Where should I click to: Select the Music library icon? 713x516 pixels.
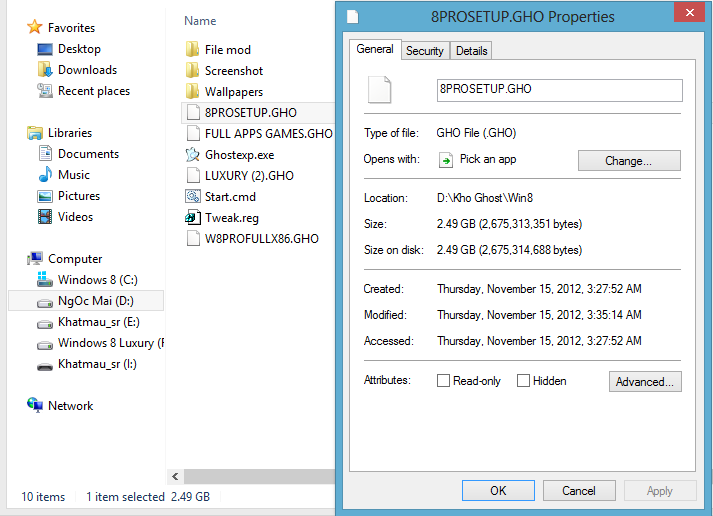click(x=45, y=175)
